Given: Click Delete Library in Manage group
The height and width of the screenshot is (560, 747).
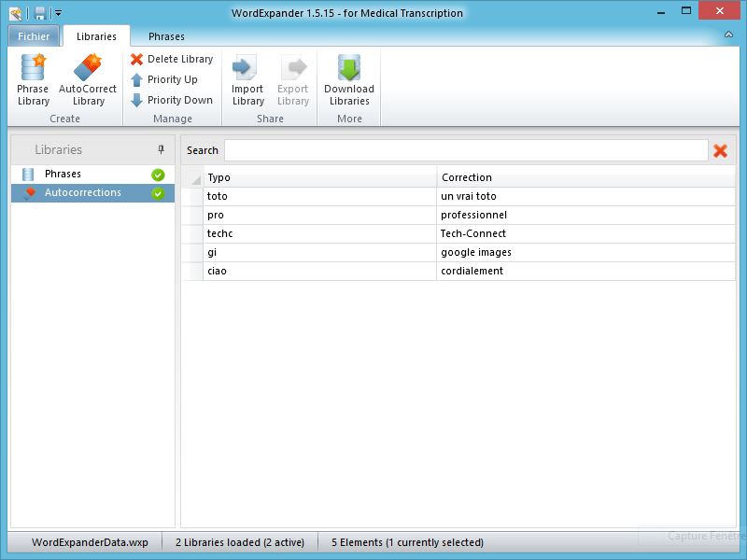Looking at the screenshot, I should coord(172,59).
